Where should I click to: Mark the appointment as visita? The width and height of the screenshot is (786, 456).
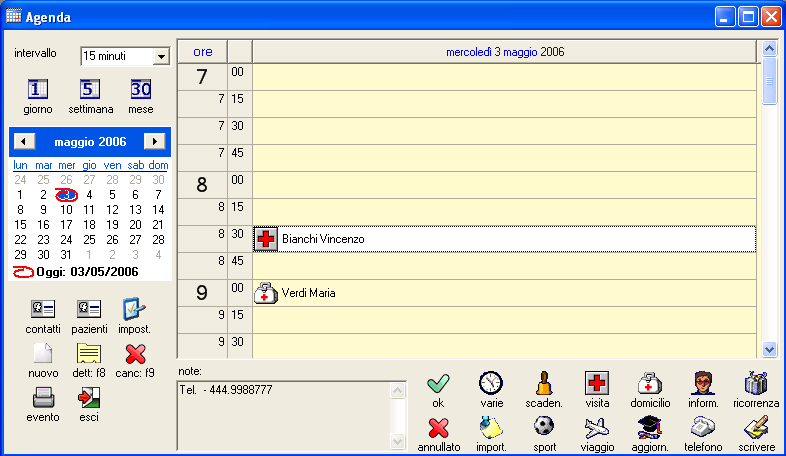(597, 383)
